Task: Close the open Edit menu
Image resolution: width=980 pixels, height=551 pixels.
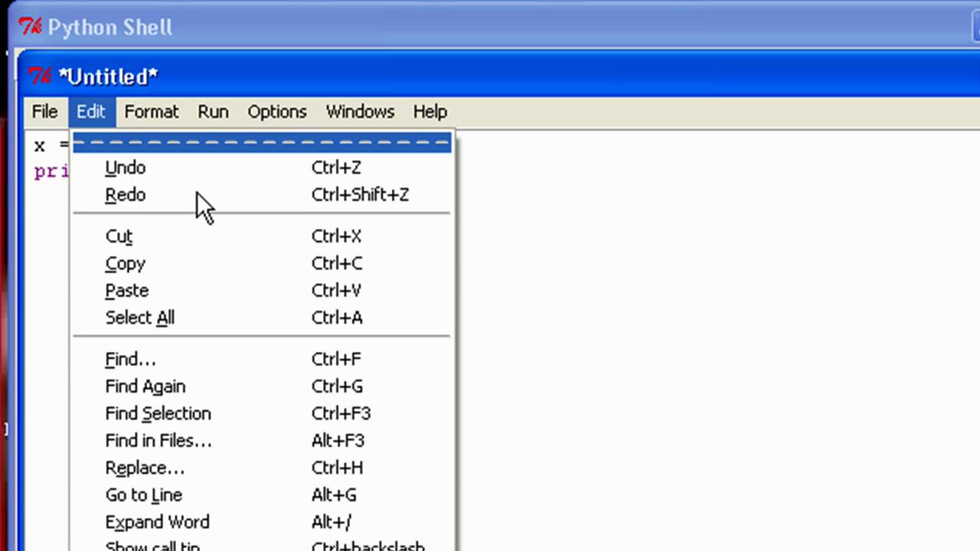Action: tap(90, 112)
